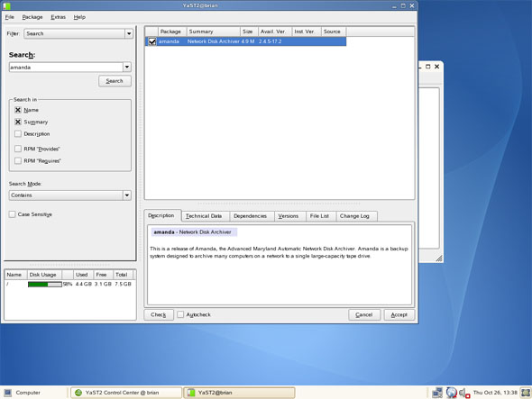
Task: Click the YaST2 window icon in title bar
Action: [6, 5]
